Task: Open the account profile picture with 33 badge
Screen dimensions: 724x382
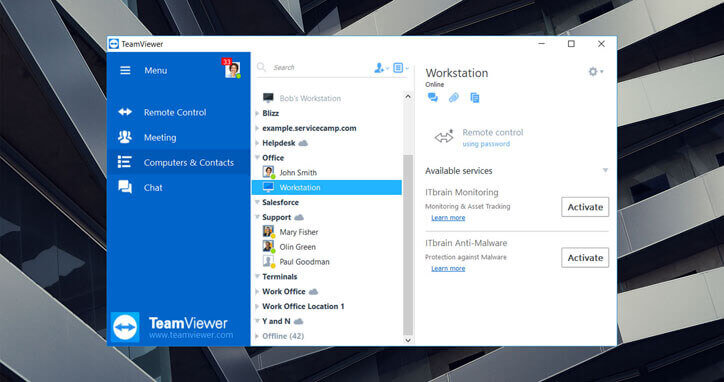Action: (232, 69)
